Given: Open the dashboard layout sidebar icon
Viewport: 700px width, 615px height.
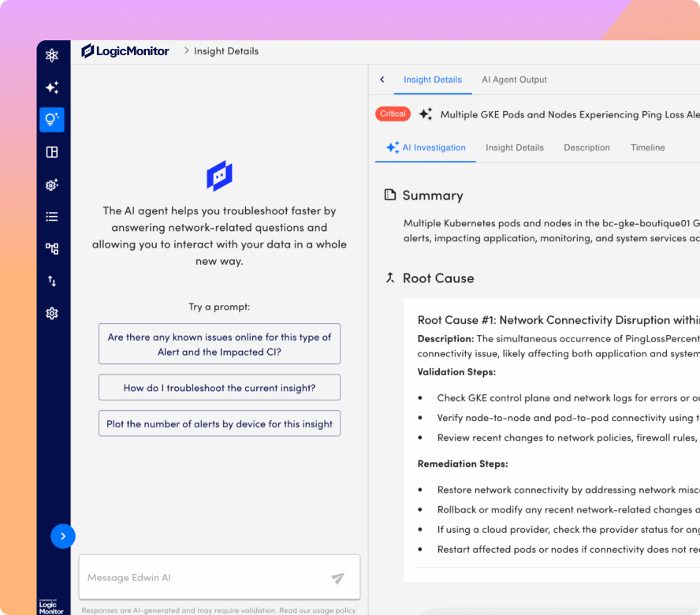Looking at the screenshot, I should coord(52,152).
